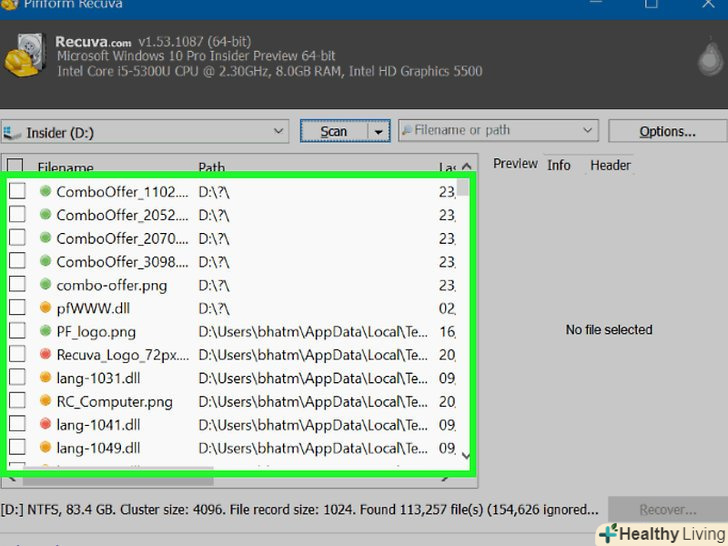This screenshot has width=728, height=546.
Task: Click green status dot for combo-offer.png
Action: click(x=45, y=284)
